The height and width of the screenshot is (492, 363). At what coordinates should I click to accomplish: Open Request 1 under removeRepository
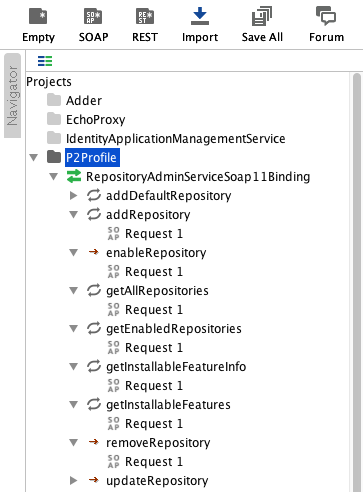(154, 462)
